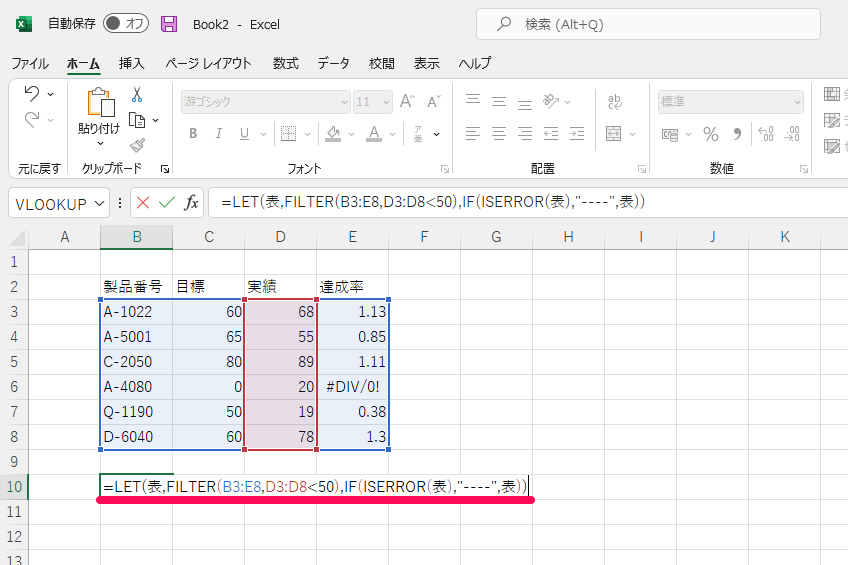848x565 pixels.
Task: Click the Redo arrow icon
Action: click(32, 119)
